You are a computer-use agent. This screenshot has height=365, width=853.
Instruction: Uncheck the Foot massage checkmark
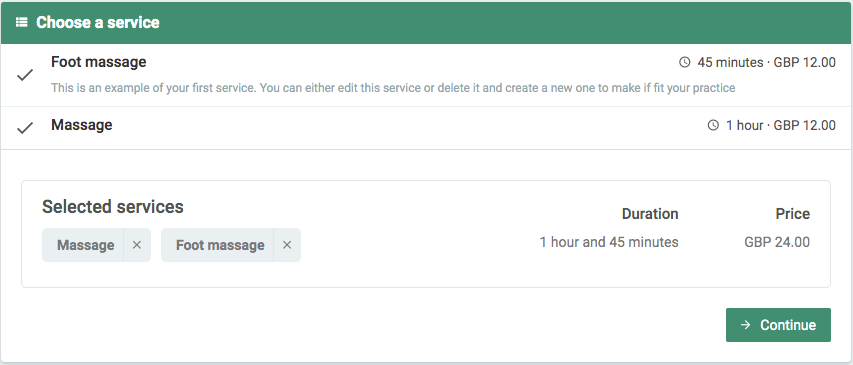tap(25, 76)
